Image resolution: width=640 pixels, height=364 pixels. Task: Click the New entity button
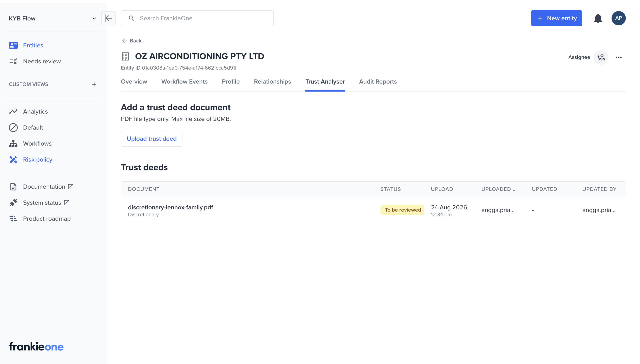tap(556, 18)
